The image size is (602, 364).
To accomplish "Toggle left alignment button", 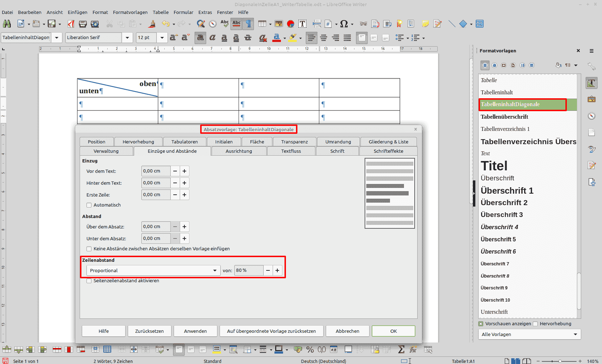I will [312, 38].
